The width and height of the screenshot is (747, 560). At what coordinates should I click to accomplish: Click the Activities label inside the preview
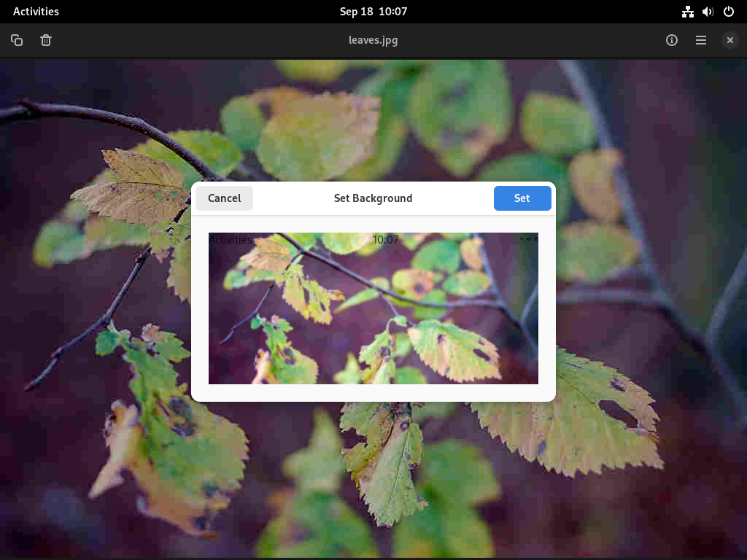tap(231, 239)
